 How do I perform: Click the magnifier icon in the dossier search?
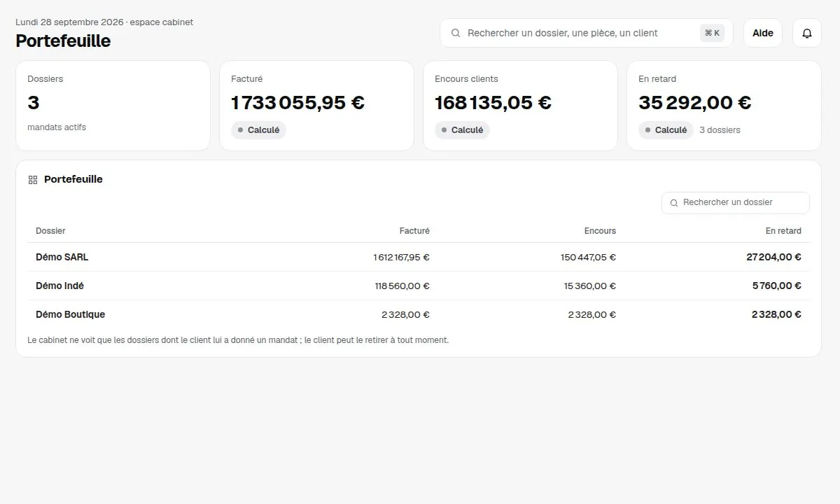click(x=674, y=203)
